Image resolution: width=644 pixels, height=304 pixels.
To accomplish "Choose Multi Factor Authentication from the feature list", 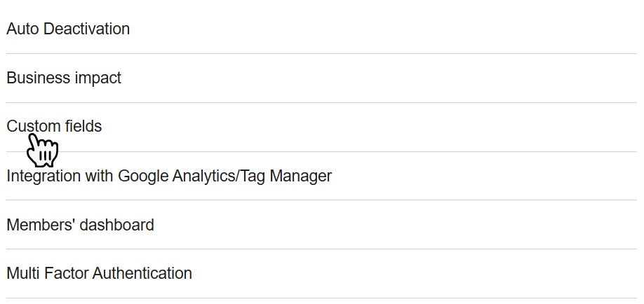I will pyautogui.click(x=99, y=273).
